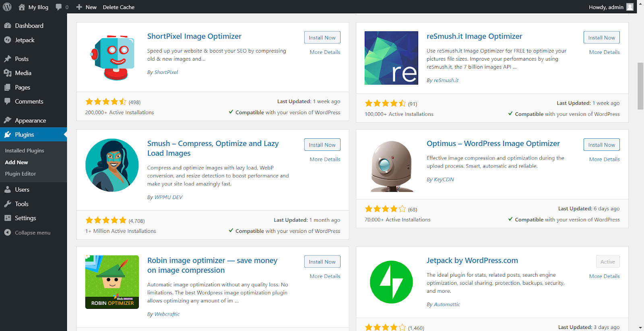Image resolution: width=644 pixels, height=331 pixels.
Task: Click the Collapse menu arrow icon
Action: (8, 232)
